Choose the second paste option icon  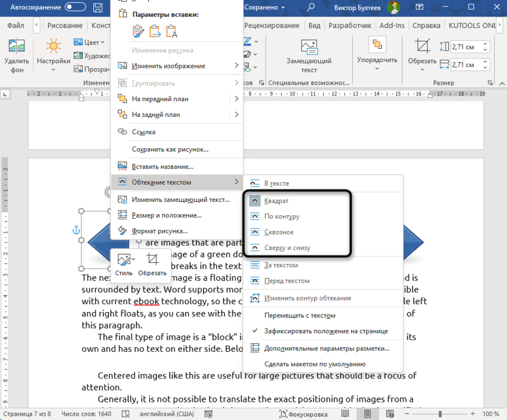(155, 31)
